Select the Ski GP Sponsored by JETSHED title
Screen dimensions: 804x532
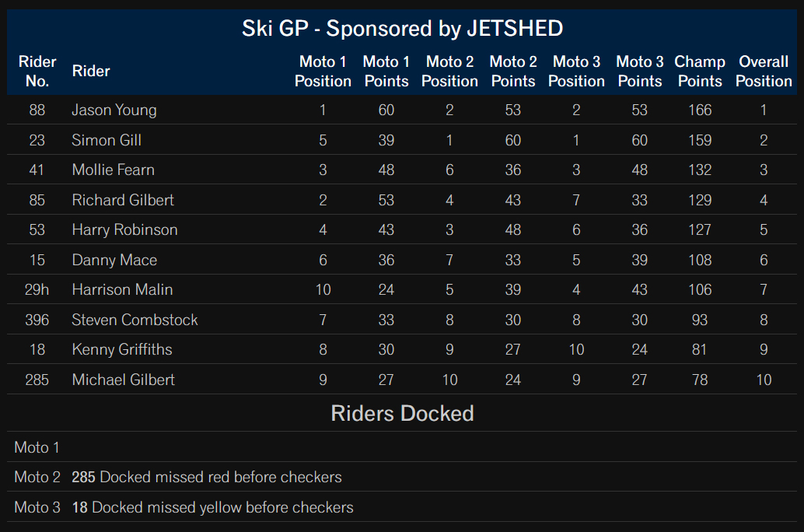[x=402, y=28]
